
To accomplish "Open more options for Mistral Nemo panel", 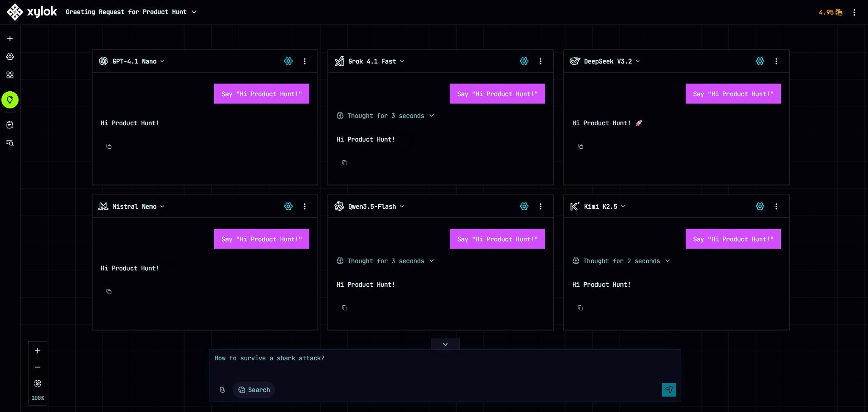I will [305, 206].
